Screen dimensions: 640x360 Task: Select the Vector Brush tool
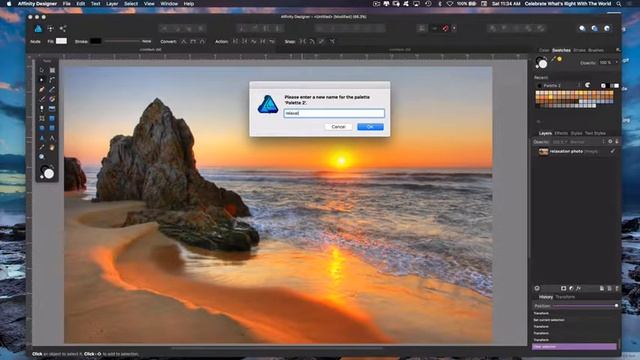(42, 99)
